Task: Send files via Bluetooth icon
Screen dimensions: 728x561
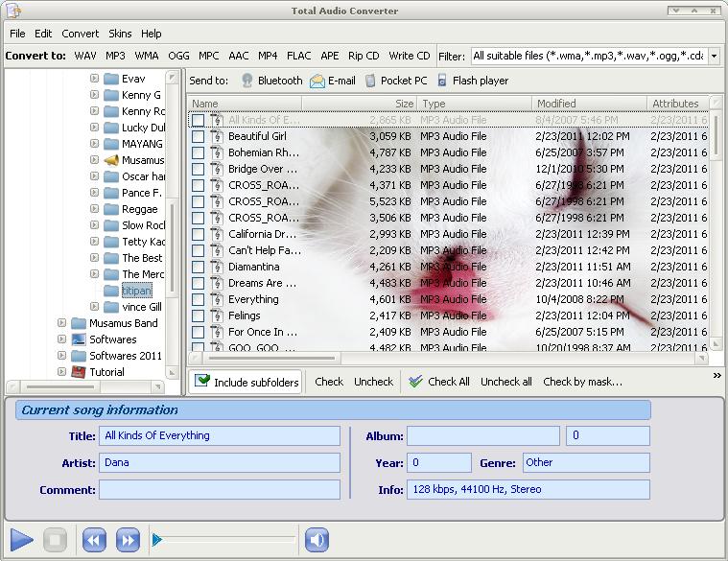Action: tap(247, 81)
